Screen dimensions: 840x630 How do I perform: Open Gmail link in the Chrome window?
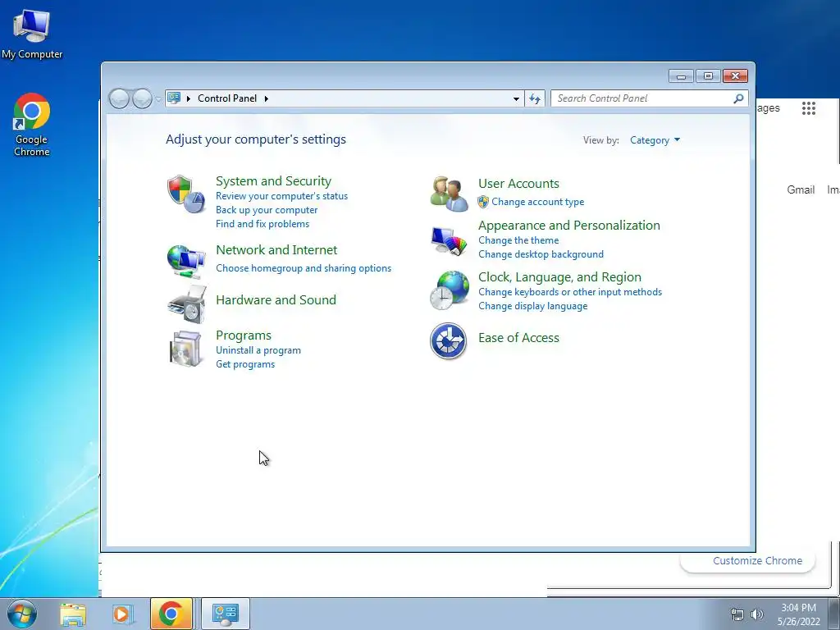click(x=801, y=189)
